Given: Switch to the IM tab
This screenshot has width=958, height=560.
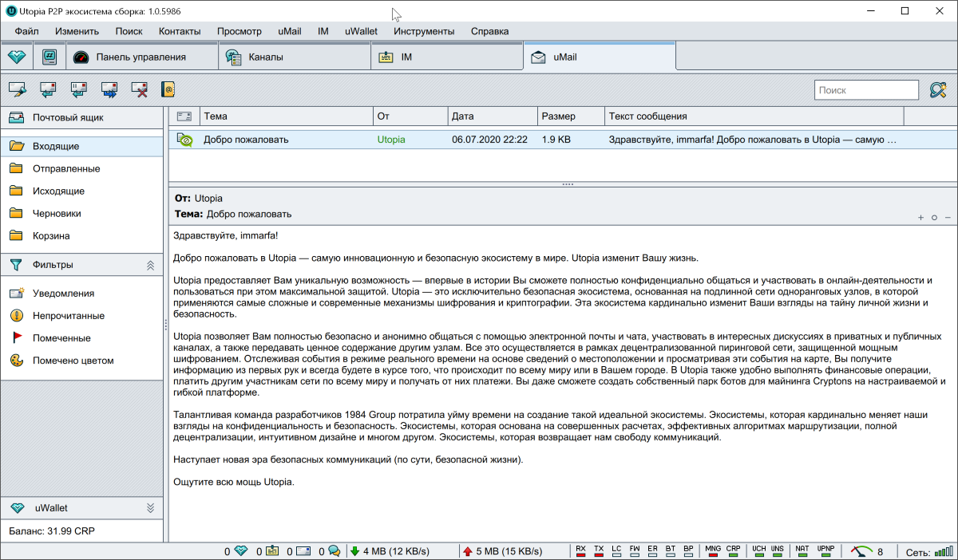Looking at the screenshot, I should (x=447, y=57).
